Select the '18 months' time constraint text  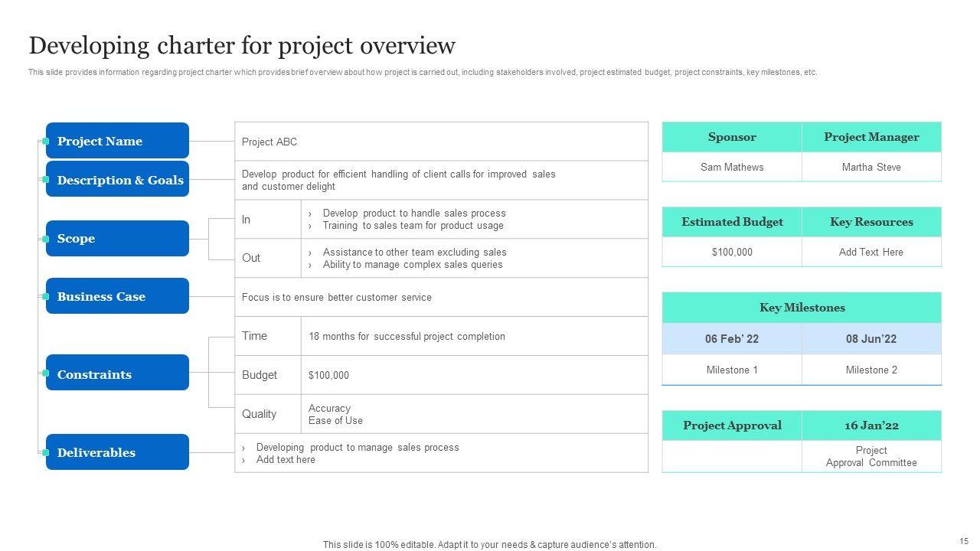tap(407, 336)
